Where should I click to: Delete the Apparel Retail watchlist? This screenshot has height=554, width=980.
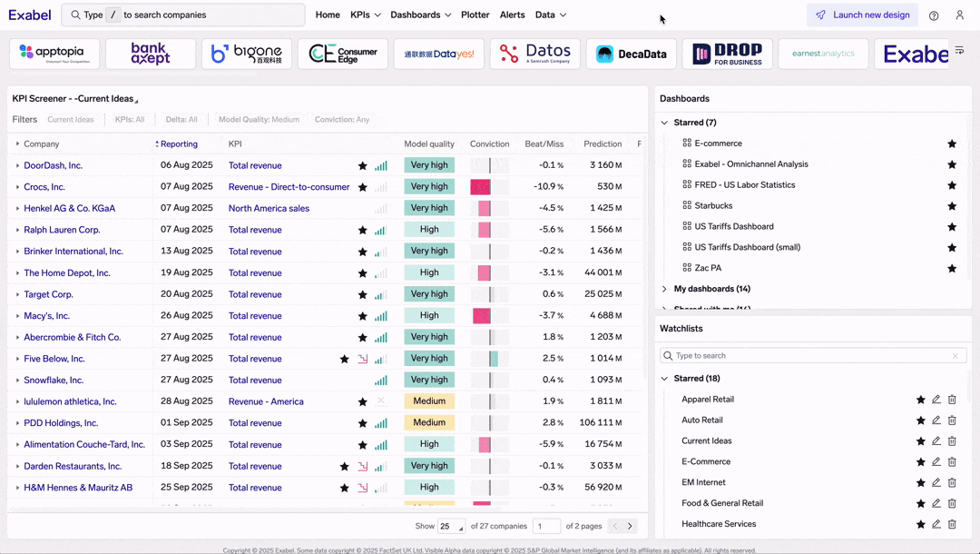[952, 399]
